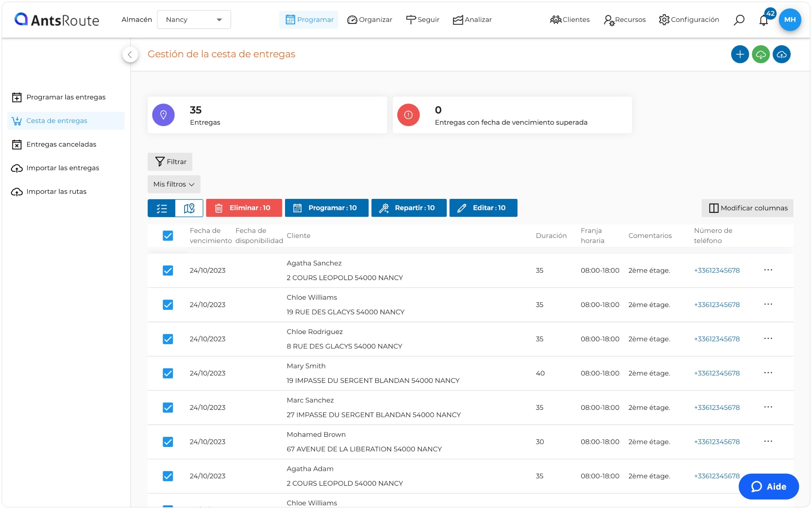
Task: Click Marc Sanchez client name
Action: [310, 400]
